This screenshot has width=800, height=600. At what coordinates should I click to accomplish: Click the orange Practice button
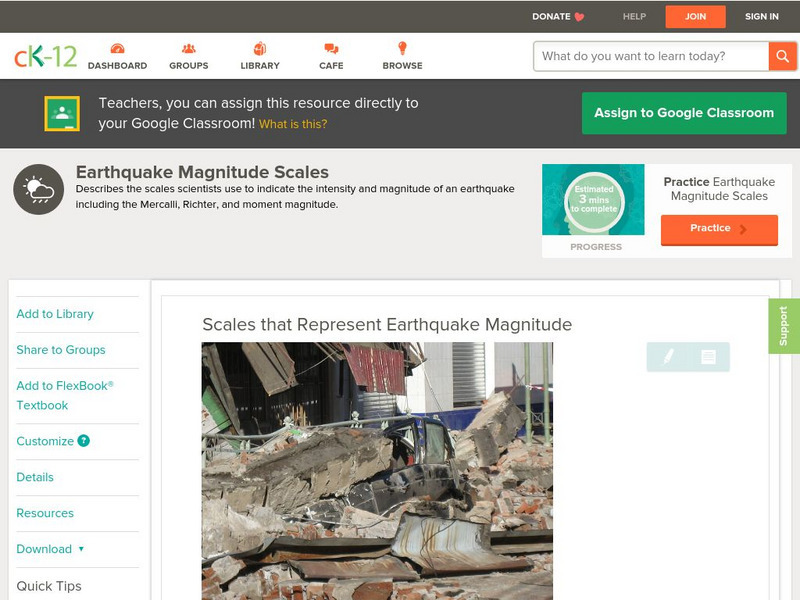coord(719,230)
